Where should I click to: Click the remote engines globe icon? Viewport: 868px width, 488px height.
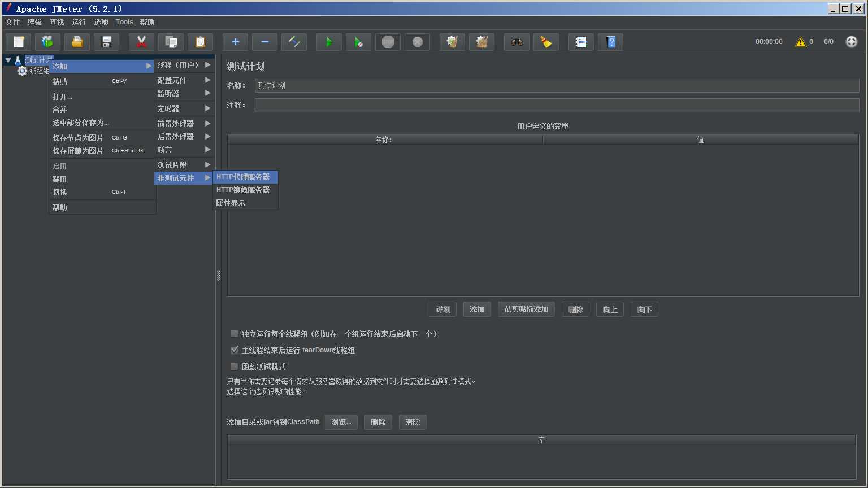[x=851, y=42]
